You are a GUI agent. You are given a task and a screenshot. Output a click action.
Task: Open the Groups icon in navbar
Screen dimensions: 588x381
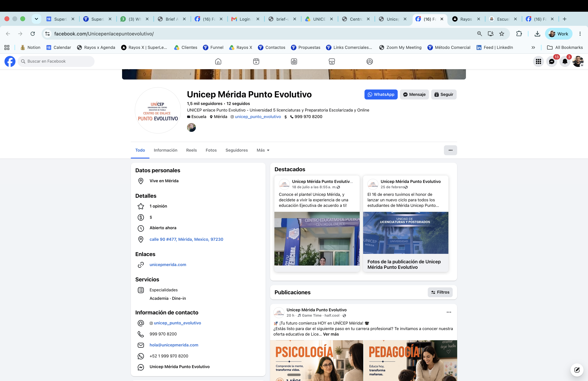pos(369,61)
